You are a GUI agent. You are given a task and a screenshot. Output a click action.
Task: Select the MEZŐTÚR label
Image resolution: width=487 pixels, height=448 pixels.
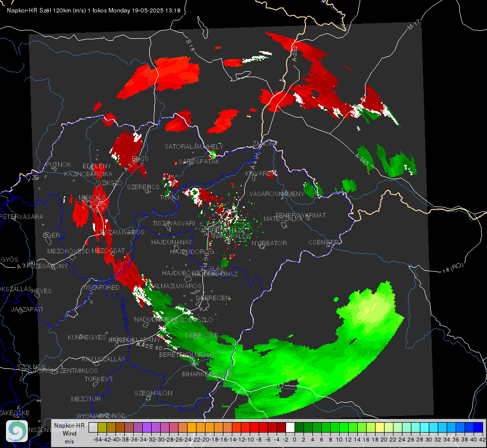(86, 399)
